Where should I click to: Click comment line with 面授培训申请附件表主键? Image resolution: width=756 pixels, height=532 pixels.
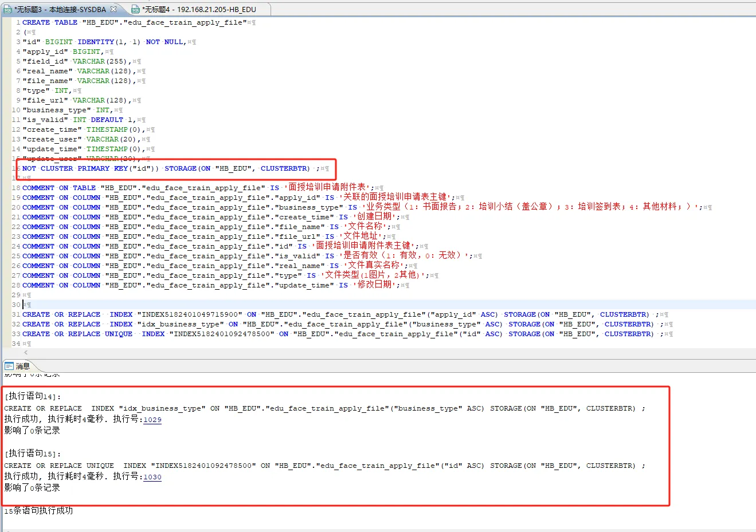click(221, 246)
